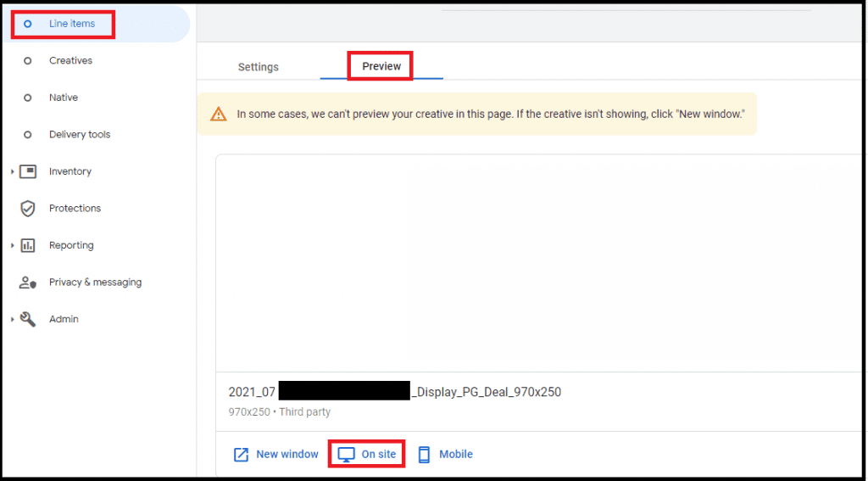This screenshot has height=481, width=868.
Task: Click the warning triangle icon
Action: click(219, 115)
